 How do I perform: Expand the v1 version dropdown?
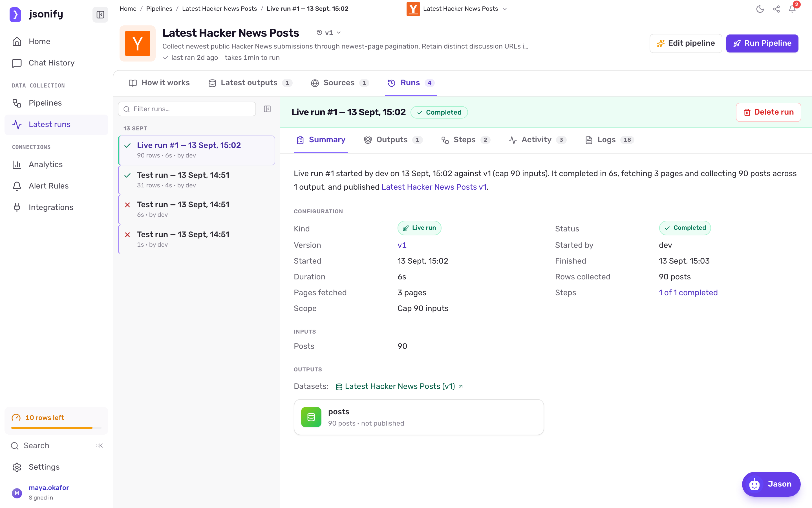(329, 32)
